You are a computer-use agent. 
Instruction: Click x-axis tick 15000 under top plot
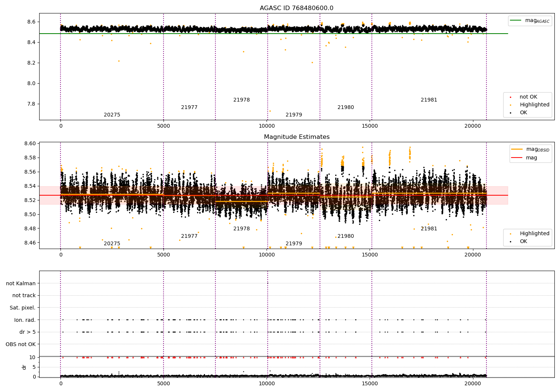click(x=370, y=126)
